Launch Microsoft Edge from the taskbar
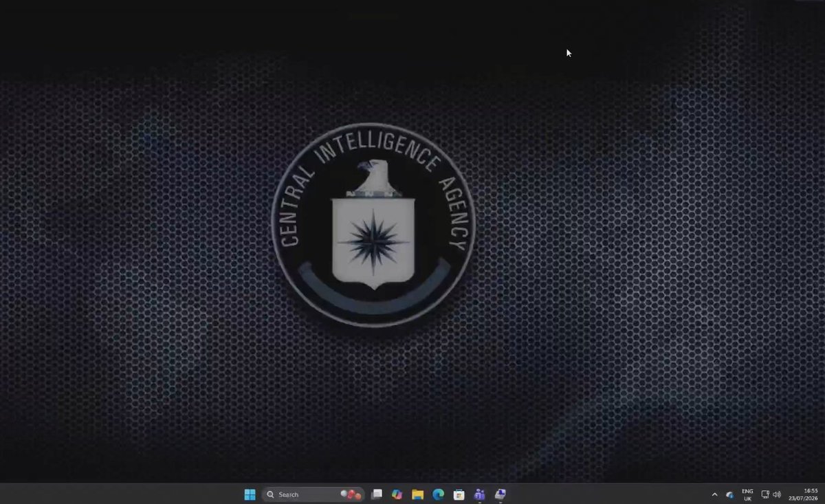 [438, 494]
